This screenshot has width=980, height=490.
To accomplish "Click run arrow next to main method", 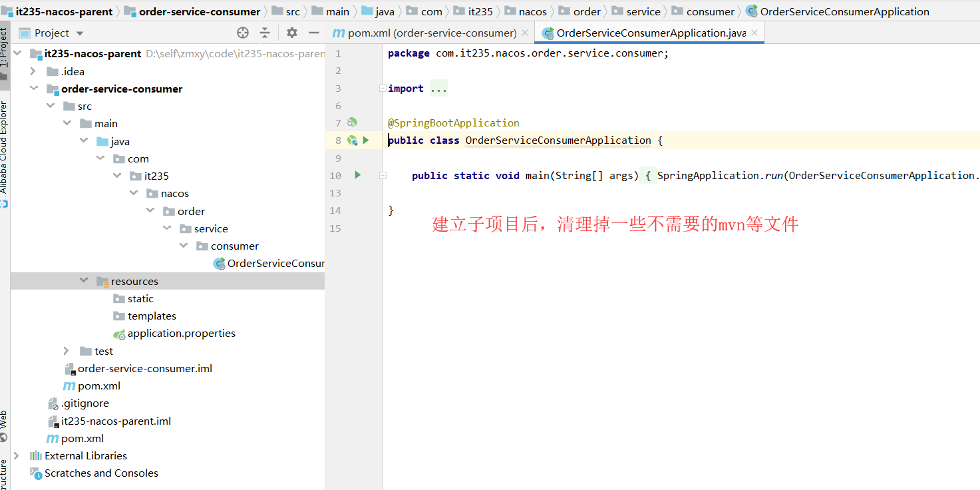I will (357, 174).
